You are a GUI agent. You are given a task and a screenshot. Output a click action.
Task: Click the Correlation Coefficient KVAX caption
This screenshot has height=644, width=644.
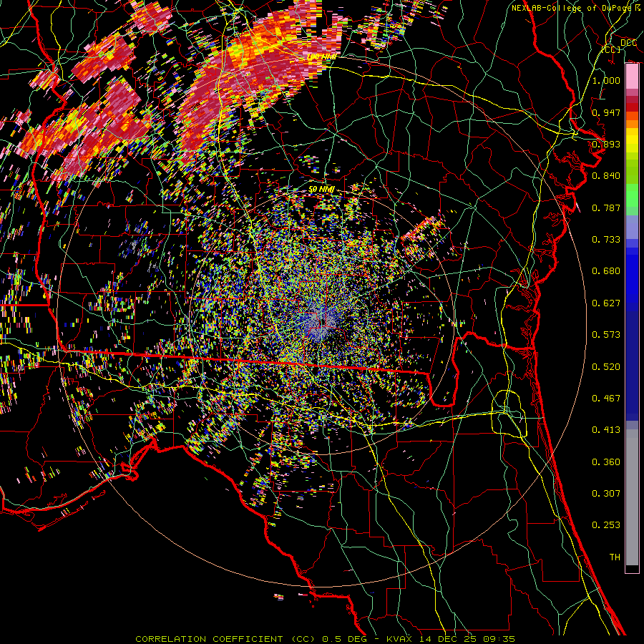tap(326, 639)
